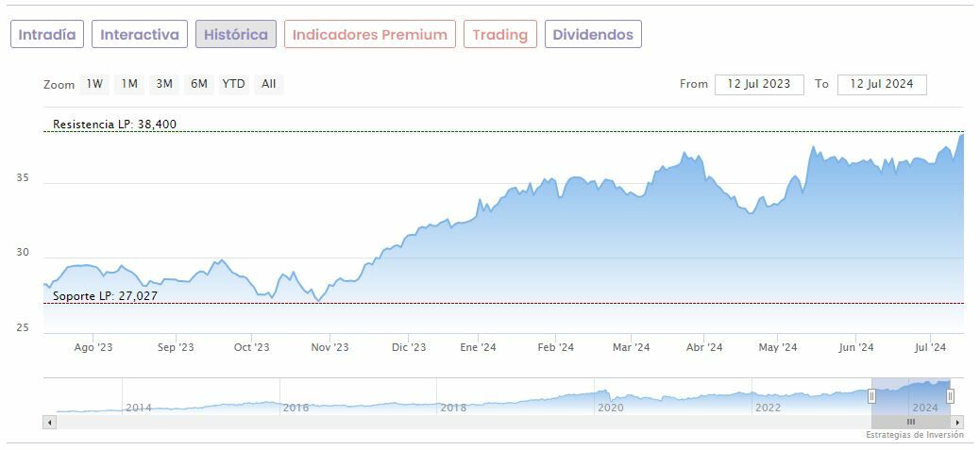Show All historical data
Image resolution: width=980 pixels, height=450 pixels.
(x=269, y=84)
